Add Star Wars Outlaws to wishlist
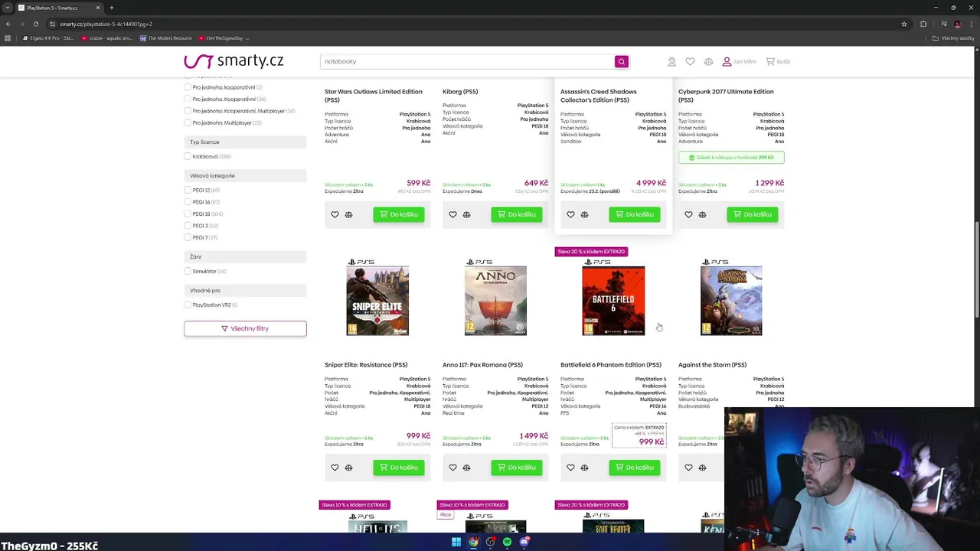The height and width of the screenshot is (551, 980). tap(335, 215)
